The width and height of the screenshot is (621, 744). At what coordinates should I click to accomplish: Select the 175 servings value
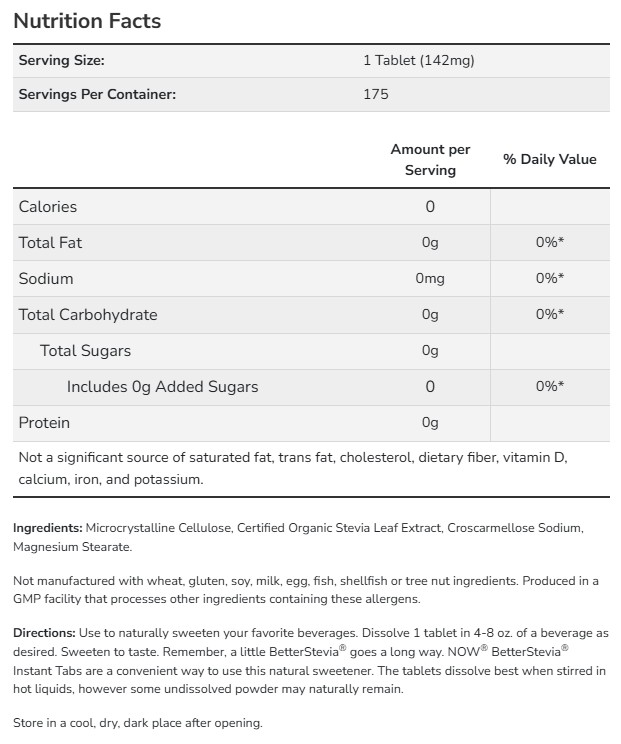click(376, 94)
